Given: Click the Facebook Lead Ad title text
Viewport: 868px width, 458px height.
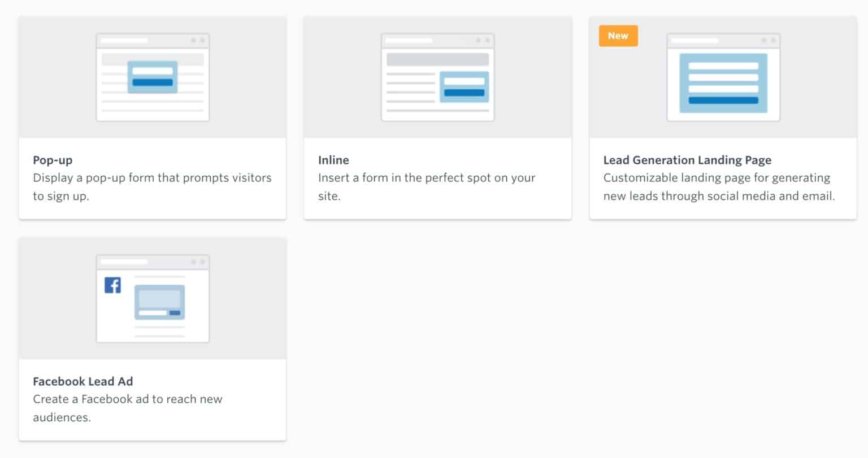Looking at the screenshot, I should point(83,381).
